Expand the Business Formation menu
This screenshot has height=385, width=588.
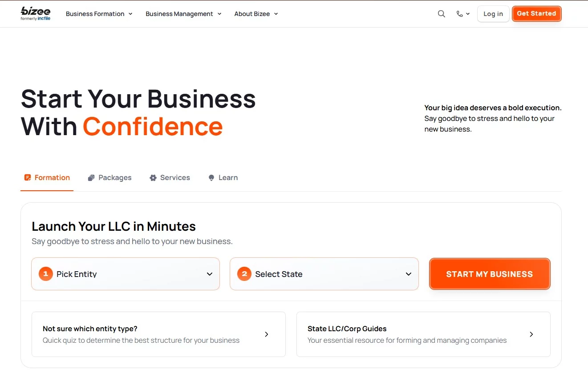pyautogui.click(x=99, y=14)
